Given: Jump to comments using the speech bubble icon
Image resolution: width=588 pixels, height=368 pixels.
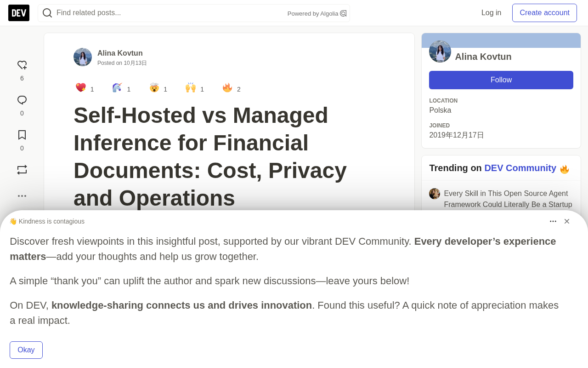Looking at the screenshot, I should point(22,100).
